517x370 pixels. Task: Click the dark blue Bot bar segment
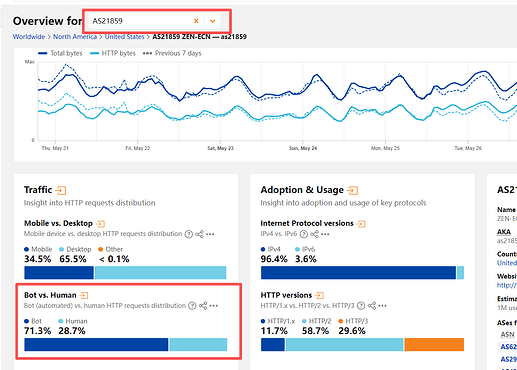[96, 345]
